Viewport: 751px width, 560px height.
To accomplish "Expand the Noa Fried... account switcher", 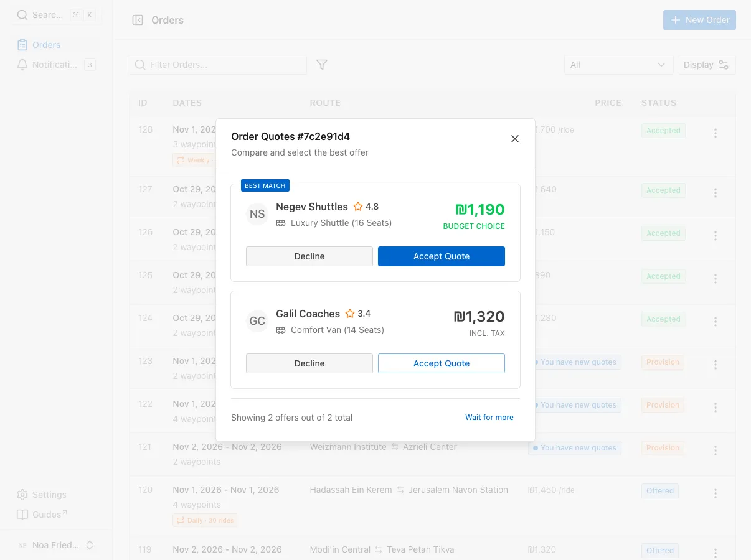I will (56, 545).
